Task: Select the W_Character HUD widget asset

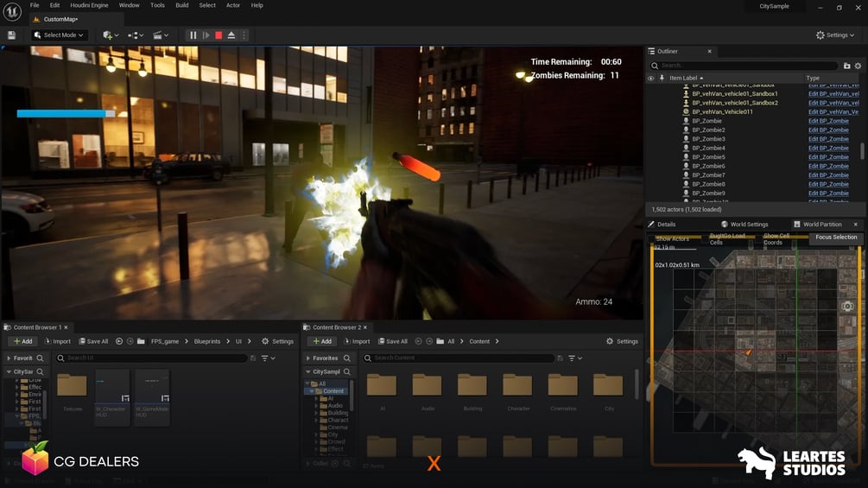Action: pyautogui.click(x=111, y=396)
